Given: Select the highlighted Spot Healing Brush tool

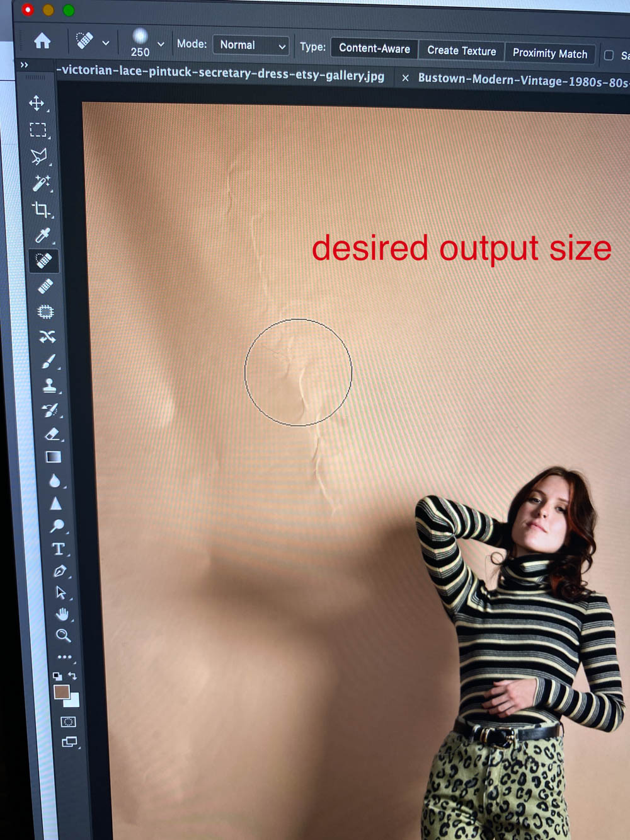Looking at the screenshot, I should coord(43,261).
